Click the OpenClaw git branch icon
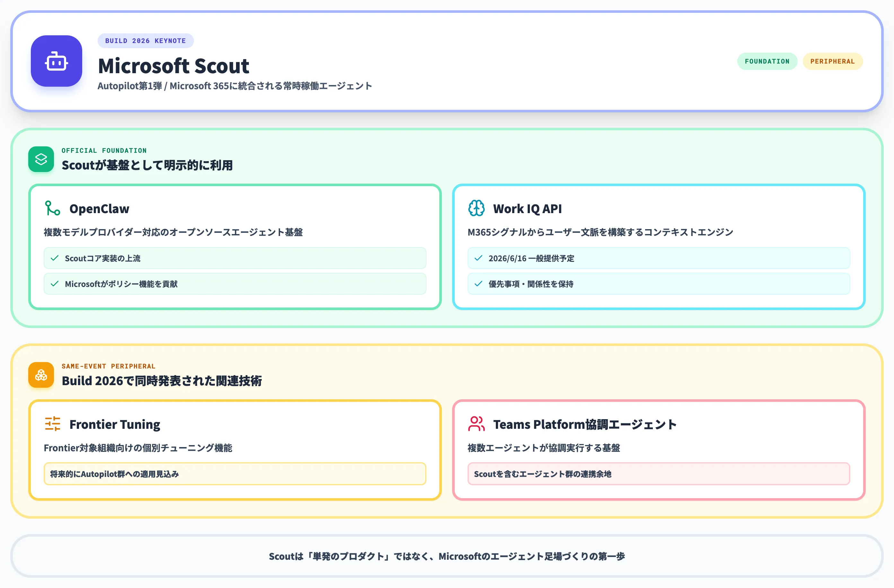Image resolution: width=894 pixels, height=588 pixels. click(x=52, y=208)
